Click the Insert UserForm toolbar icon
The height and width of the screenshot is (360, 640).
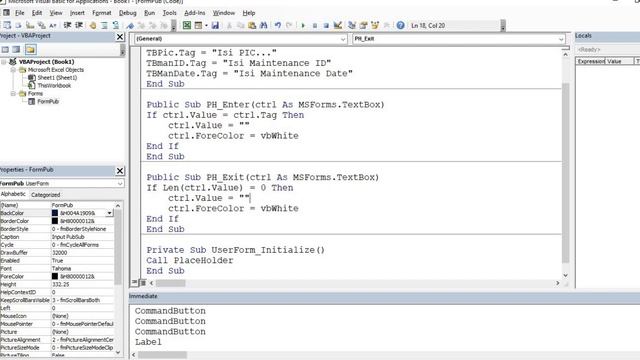198,25
